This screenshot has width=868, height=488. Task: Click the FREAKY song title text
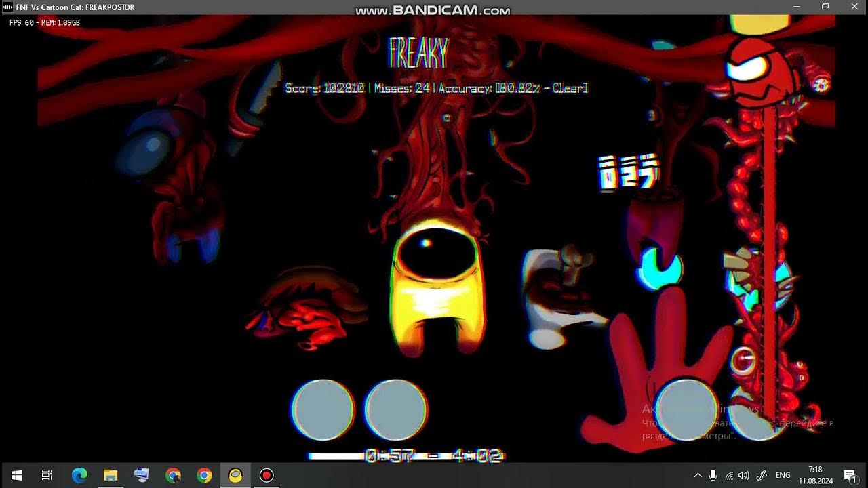(418, 53)
